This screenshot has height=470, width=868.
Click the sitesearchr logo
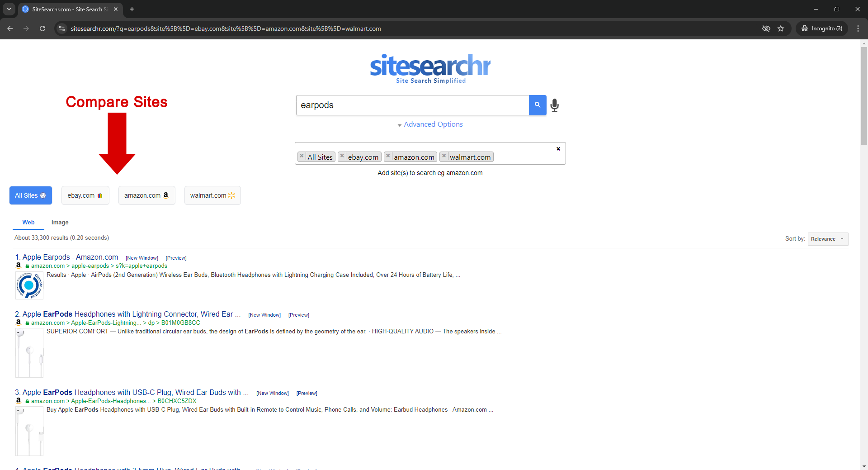430,69
